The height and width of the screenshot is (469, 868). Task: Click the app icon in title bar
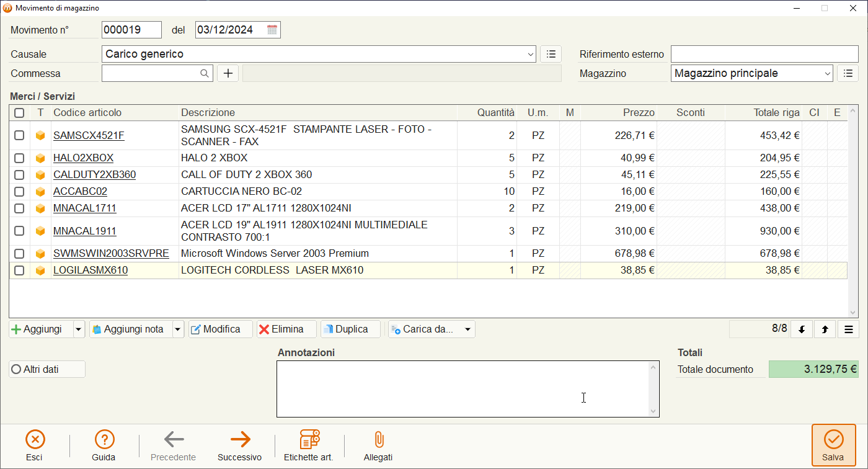(x=7, y=8)
